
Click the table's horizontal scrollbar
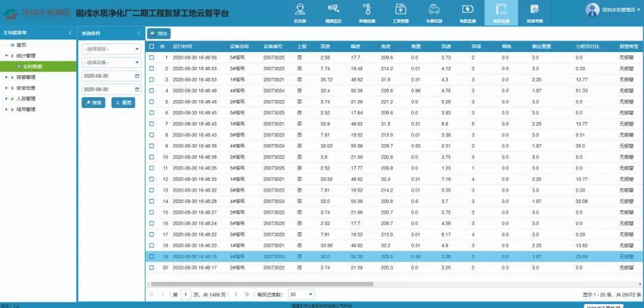tap(262, 284)
